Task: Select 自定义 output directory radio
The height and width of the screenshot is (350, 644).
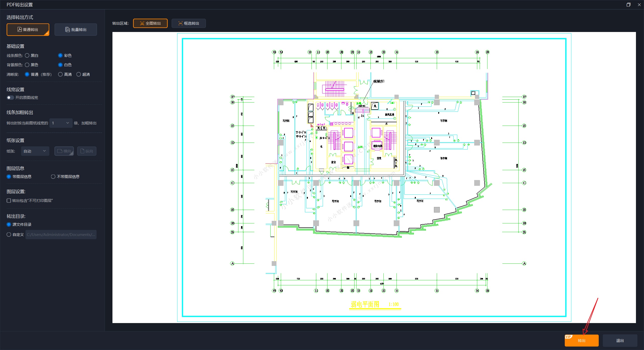Action: coord(9,234)
